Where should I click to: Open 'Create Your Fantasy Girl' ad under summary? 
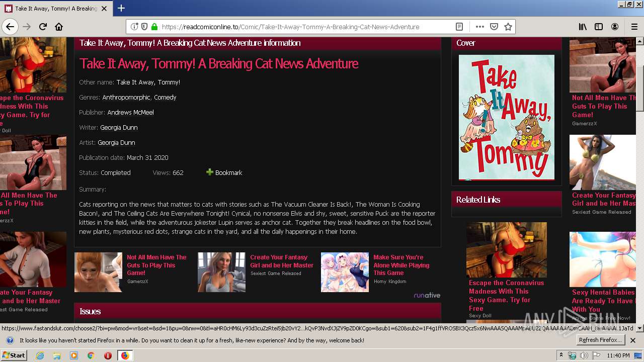tap(282, 261)
